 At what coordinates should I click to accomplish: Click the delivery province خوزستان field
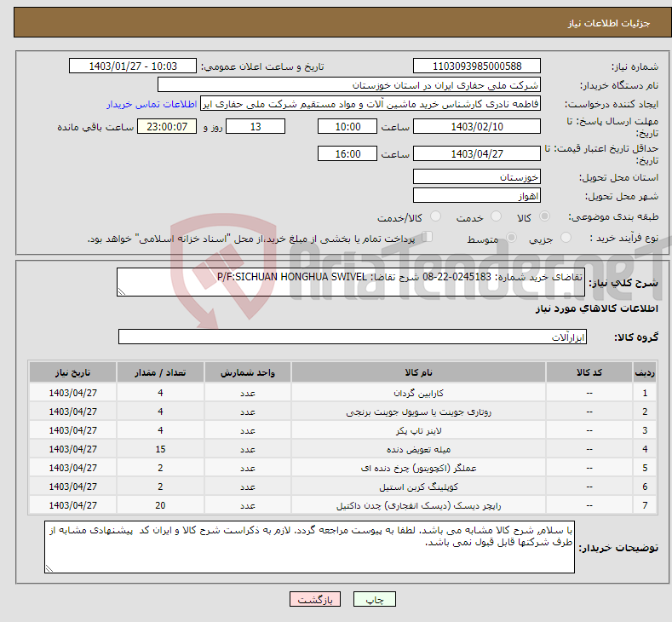point(477,176)
